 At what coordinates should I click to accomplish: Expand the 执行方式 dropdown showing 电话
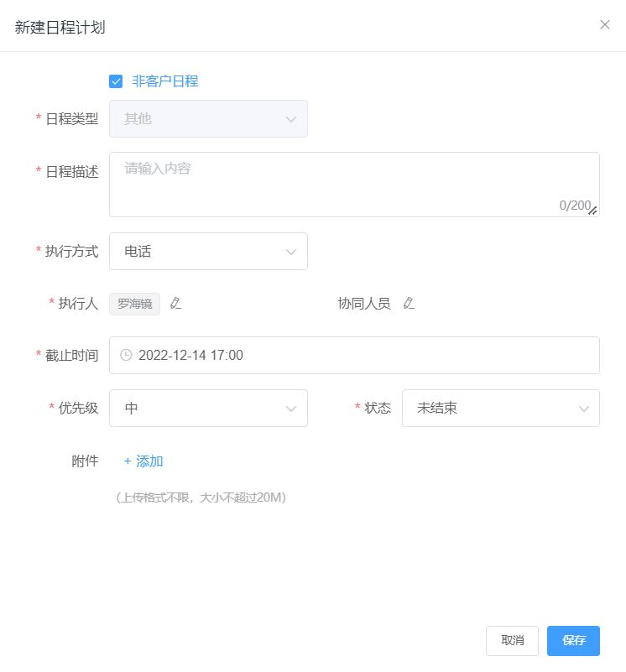pyautogui.click(x=208, y=251)
